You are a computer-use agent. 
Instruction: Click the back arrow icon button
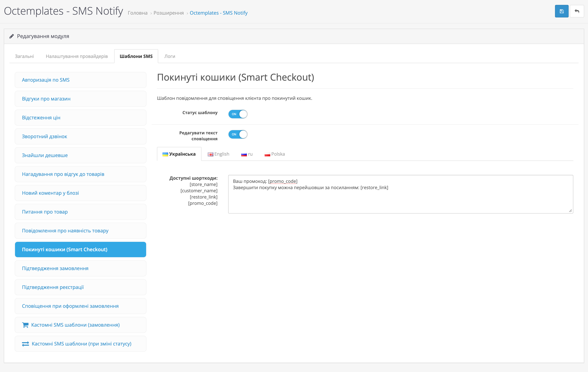pyautogui.click(x=577, y=11)
